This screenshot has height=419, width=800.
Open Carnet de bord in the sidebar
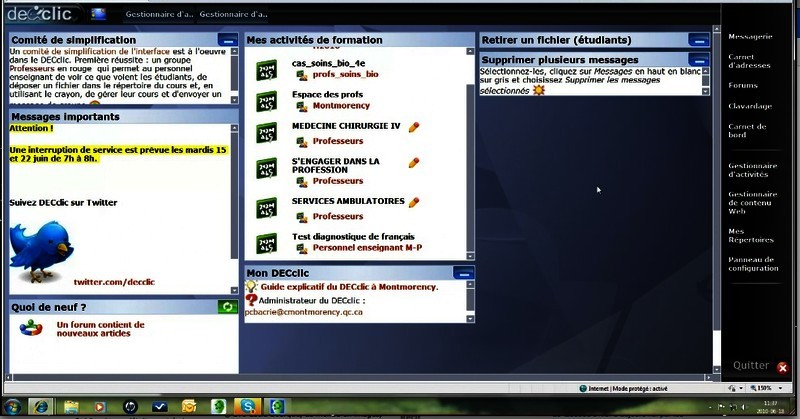tap(747, 131)
